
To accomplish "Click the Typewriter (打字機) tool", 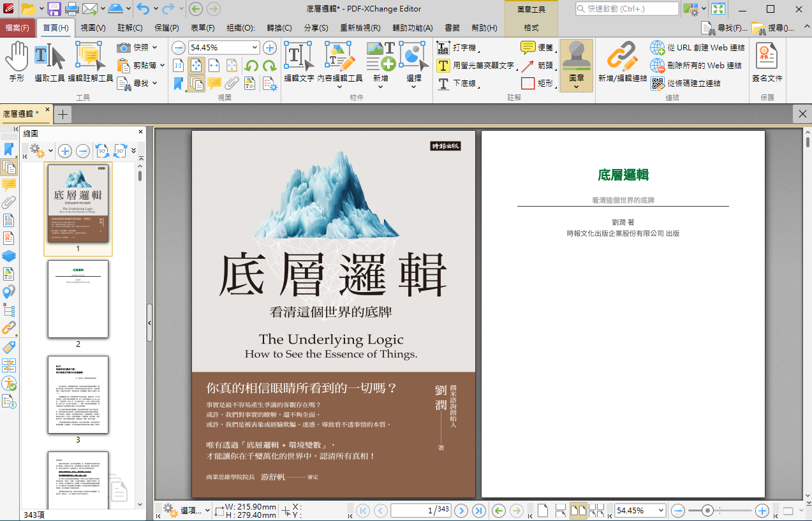I will point(457,48).
